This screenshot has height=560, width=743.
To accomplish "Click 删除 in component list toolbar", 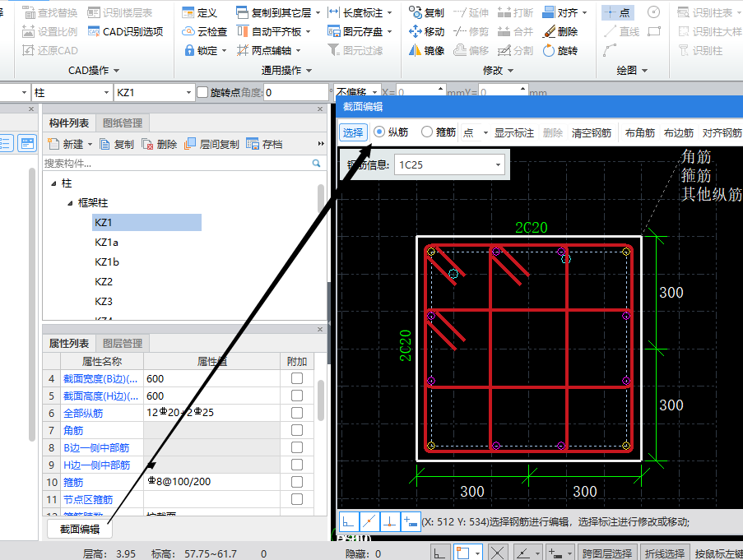I will click(160, 144).
